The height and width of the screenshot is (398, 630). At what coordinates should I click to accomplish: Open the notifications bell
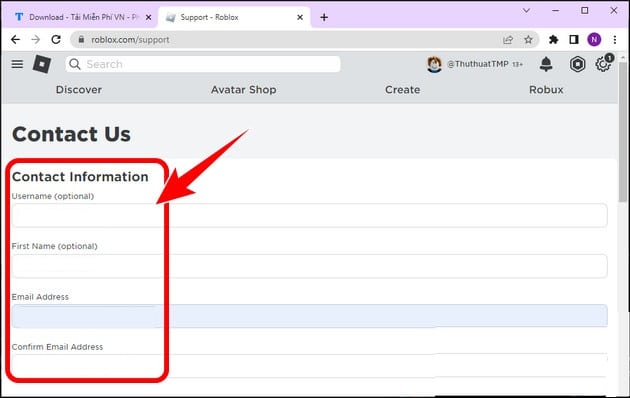546,64
